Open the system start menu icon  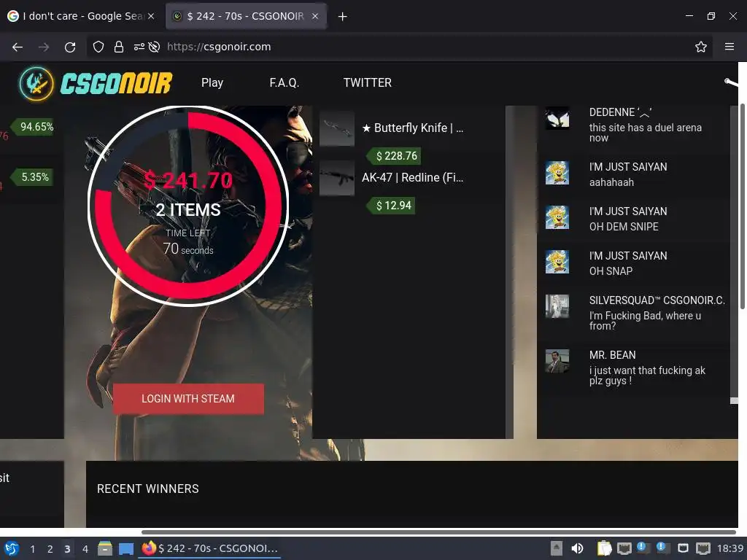click(x=12, y=548)
